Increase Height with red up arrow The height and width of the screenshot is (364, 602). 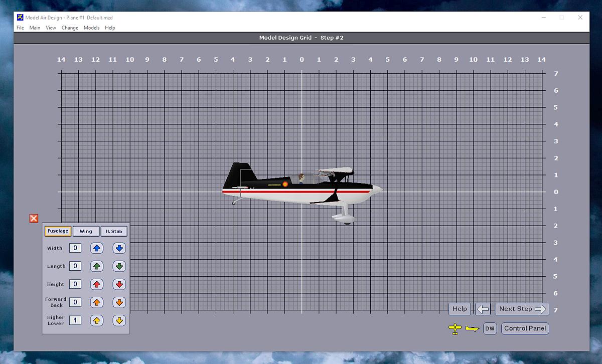click(x=97, y=284)
